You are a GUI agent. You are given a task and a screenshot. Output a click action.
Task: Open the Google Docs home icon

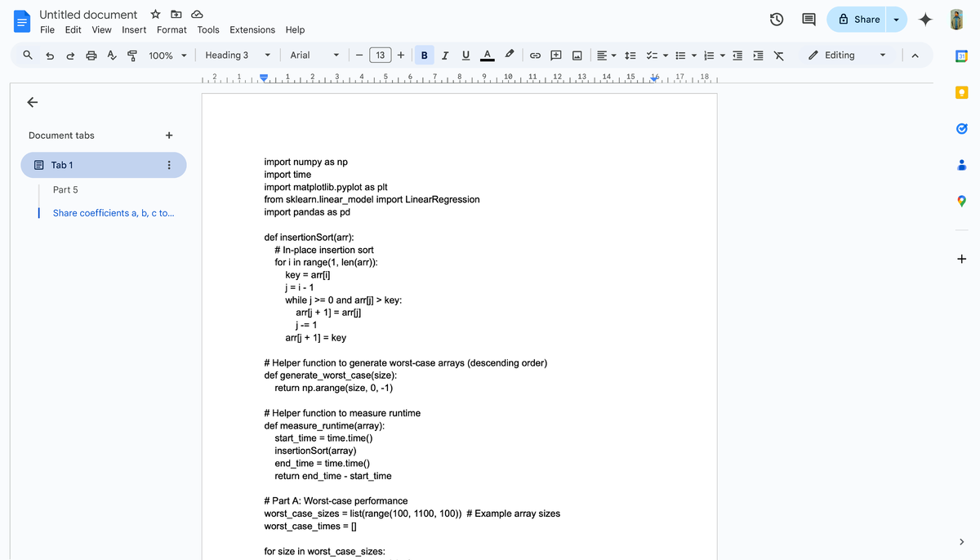(21, 22)
